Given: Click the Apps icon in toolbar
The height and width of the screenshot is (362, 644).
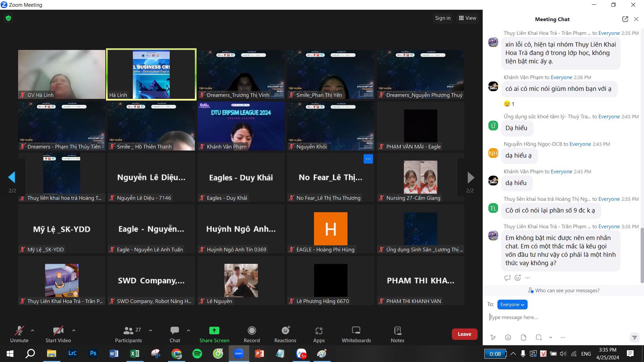Looking at the screenshot, I should point(319,334).
